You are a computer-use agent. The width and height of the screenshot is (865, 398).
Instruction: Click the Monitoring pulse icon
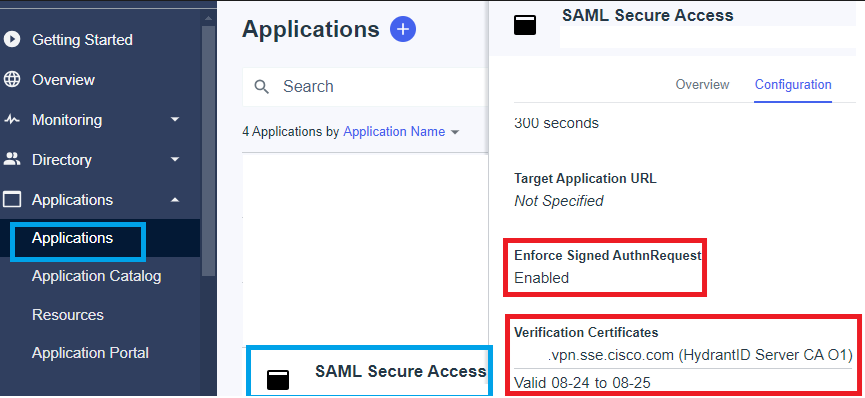click(x=12, y=120)
